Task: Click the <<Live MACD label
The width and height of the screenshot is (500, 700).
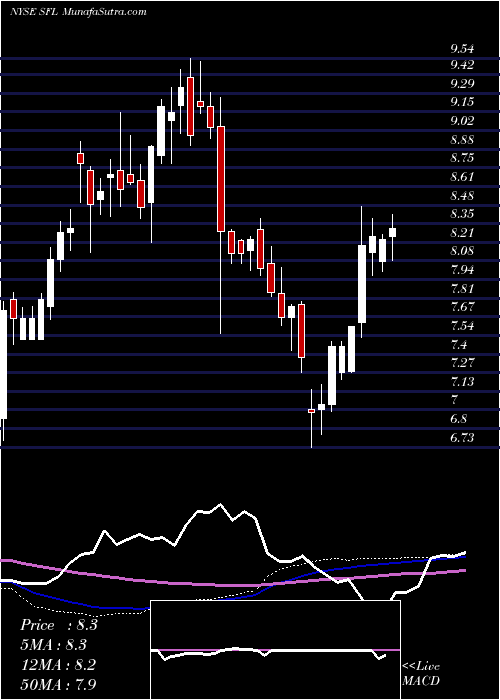Action: click(x=421, y=673)
